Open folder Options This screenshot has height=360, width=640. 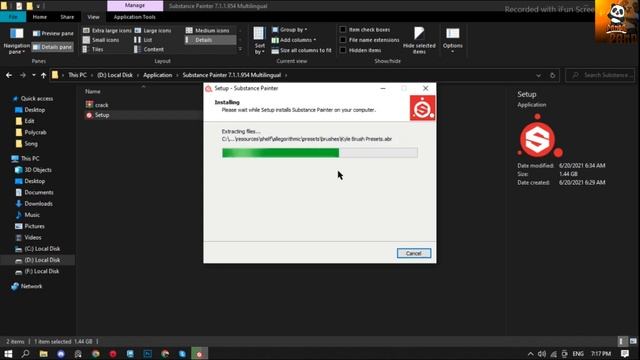(453, 40)
